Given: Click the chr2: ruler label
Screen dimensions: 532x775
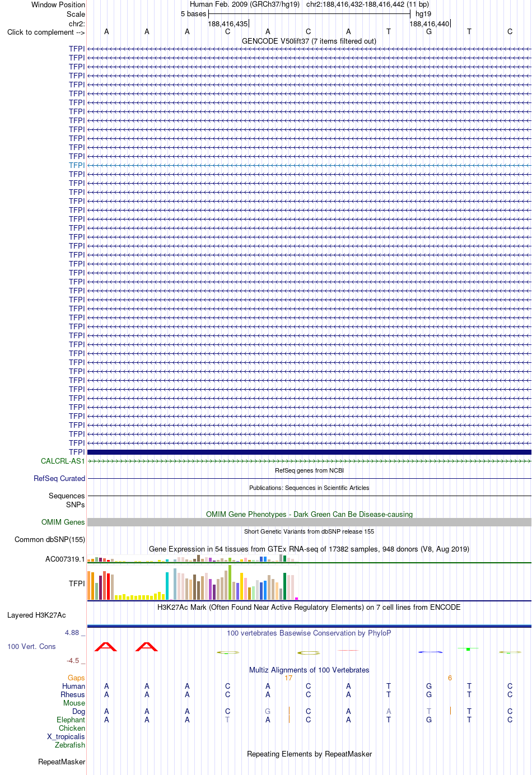Looking at the screenshot, I should [x=77, y=24].
